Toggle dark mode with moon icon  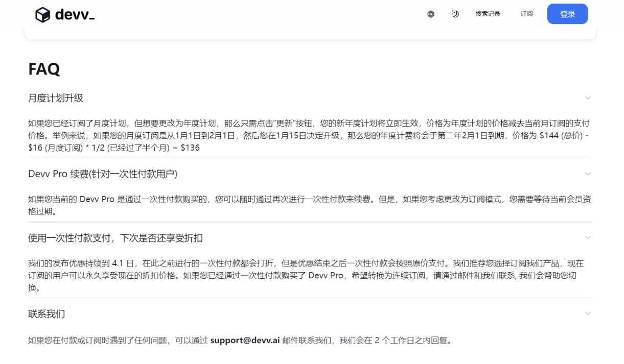[455, 14]
